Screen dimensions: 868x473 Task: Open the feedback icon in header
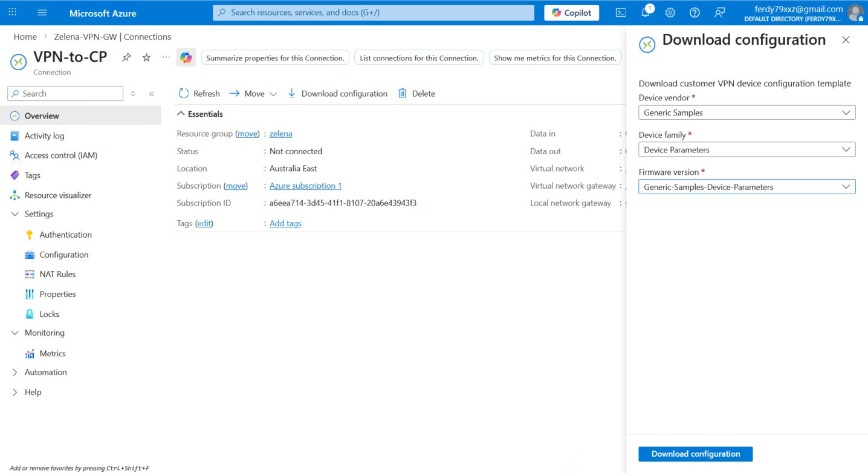click(x=719, y=13)
